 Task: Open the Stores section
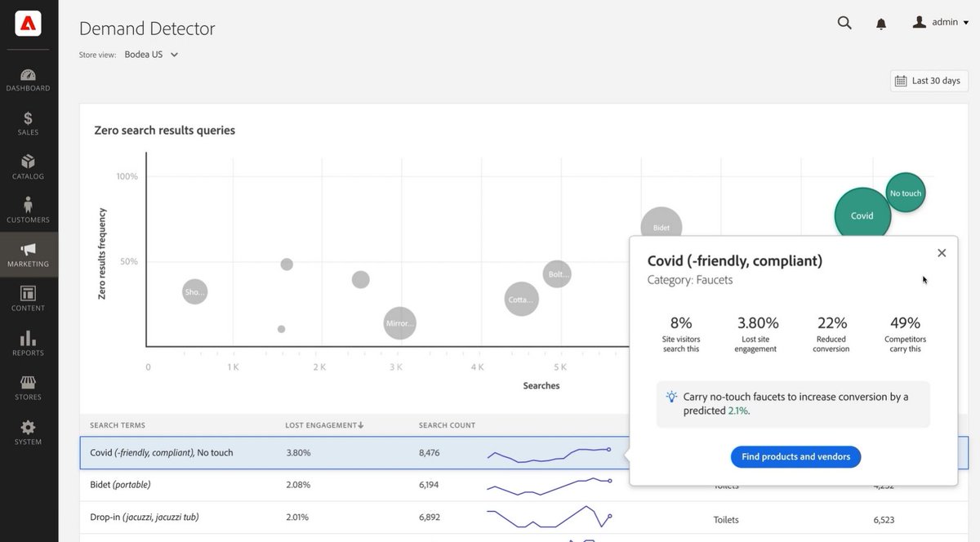click(29, 387)
